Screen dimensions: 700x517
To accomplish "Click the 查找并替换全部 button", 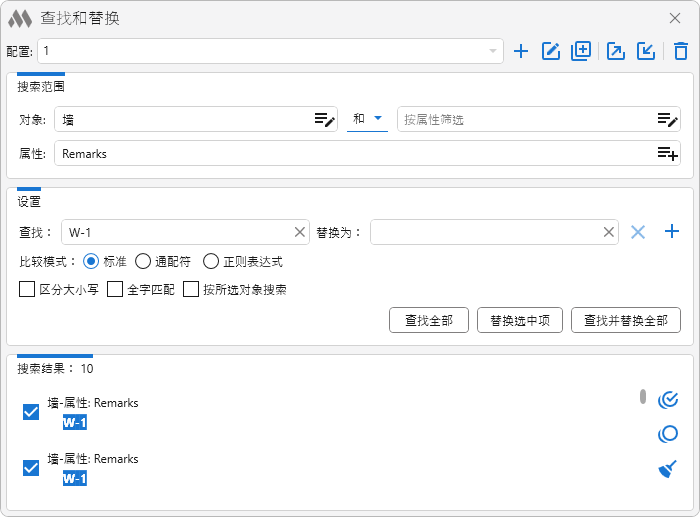I will pos(625,320).
